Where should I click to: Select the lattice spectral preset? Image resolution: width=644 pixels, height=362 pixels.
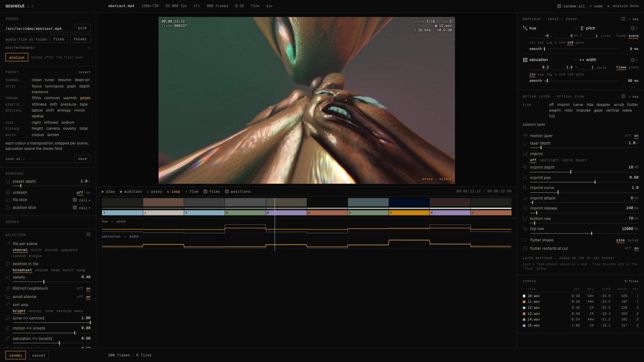coord(37,110)
